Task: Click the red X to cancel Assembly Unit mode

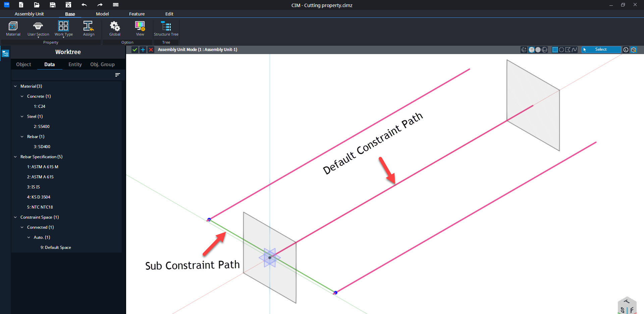Action: point(151,50)
